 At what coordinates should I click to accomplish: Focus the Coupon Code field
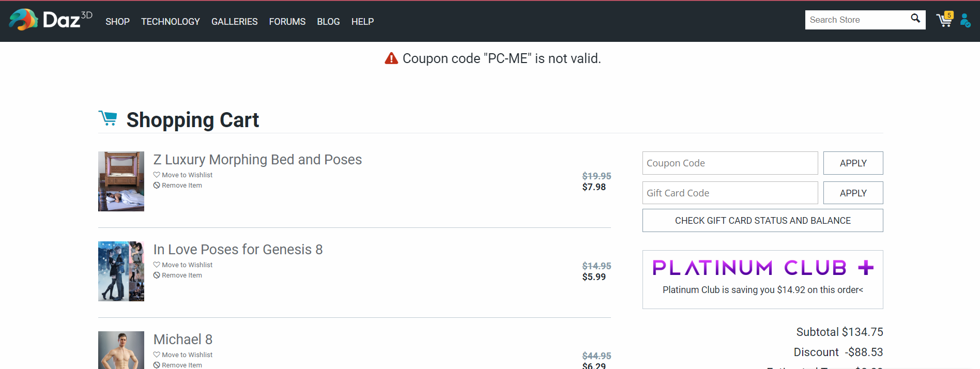click(730, 163)
